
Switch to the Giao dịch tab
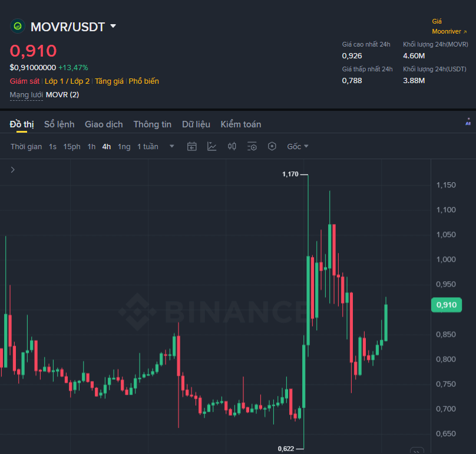[104, 124]
